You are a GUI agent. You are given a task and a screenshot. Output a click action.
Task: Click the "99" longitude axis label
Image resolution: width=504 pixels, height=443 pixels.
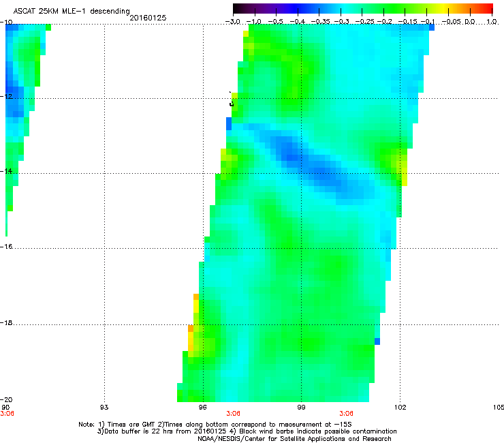click(301, 408)
